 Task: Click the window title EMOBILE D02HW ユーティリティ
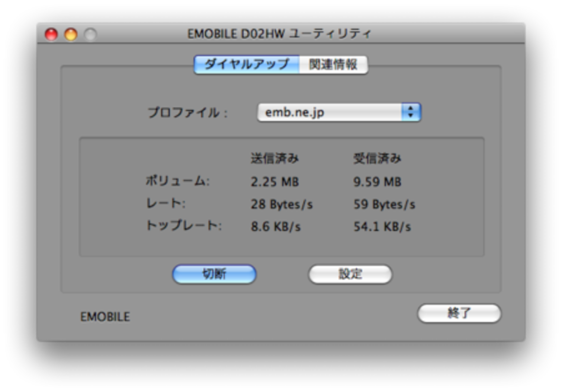tap(279, 34)
